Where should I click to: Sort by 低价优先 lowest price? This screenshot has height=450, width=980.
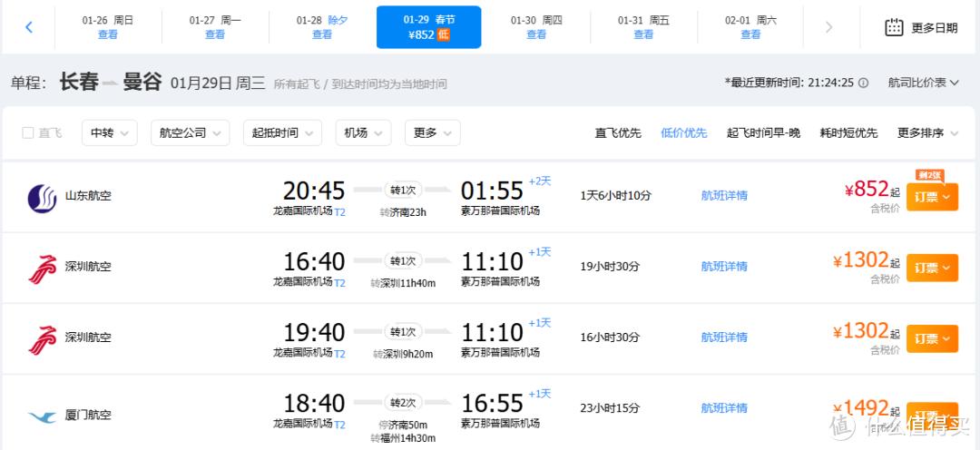683,133
